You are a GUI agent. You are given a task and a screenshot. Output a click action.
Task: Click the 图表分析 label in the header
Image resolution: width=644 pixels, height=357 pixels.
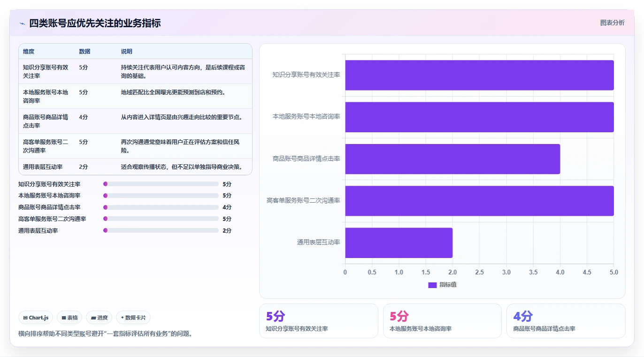612,23
